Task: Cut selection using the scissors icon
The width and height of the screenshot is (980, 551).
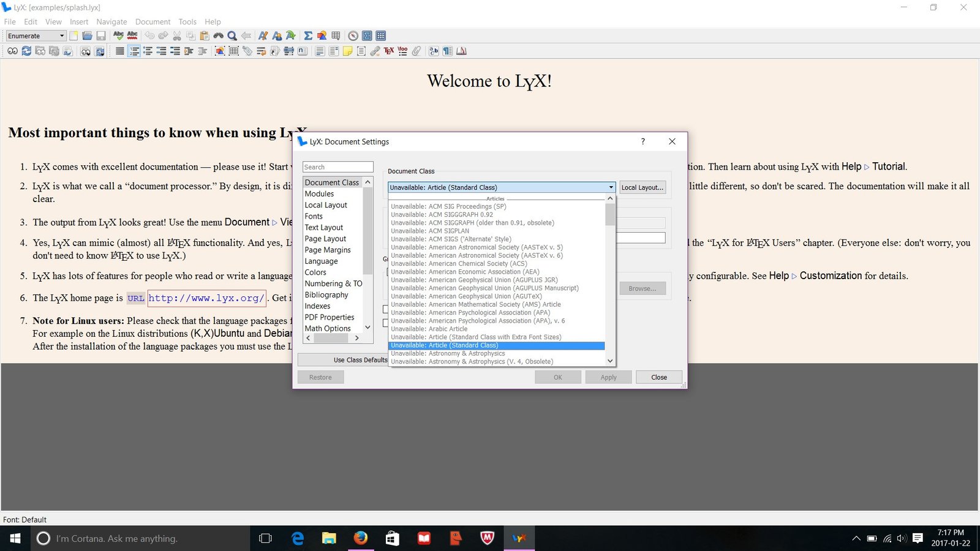Action: click(x=177, y=36)
